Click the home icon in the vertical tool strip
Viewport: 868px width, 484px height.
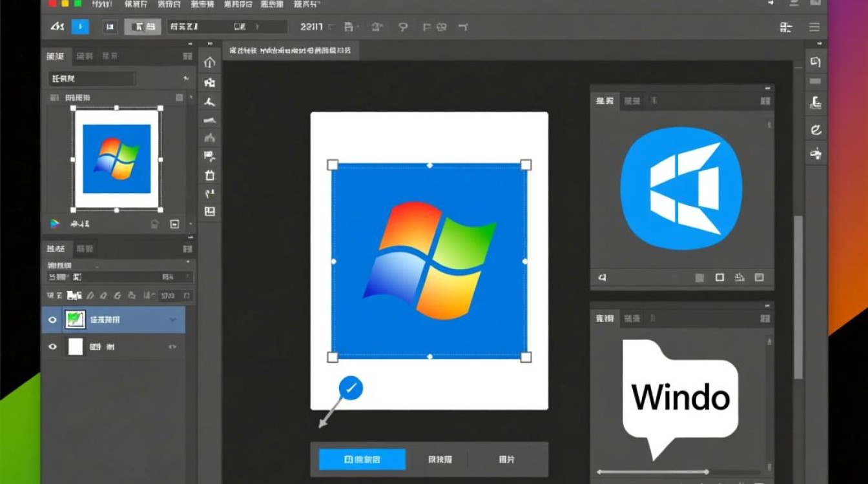[x=209, y=63]
